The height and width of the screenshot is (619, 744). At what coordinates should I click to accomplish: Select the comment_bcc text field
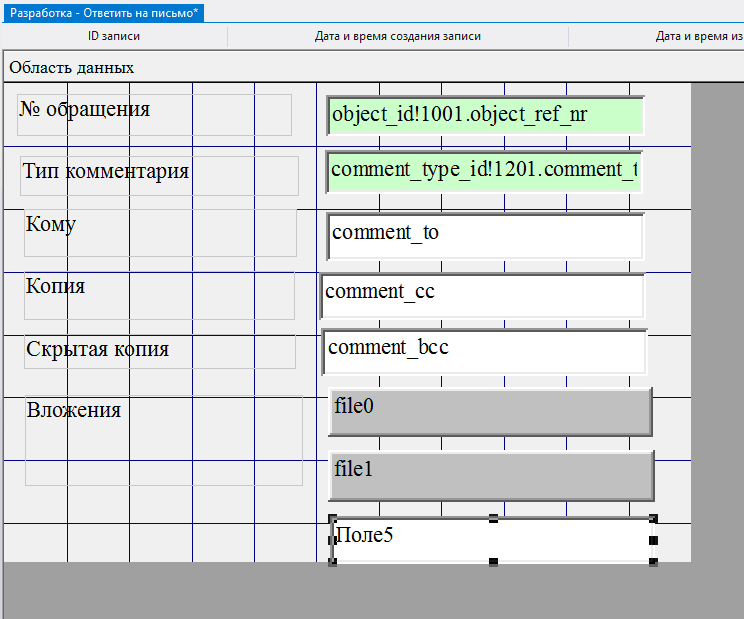tap(485, 351)
